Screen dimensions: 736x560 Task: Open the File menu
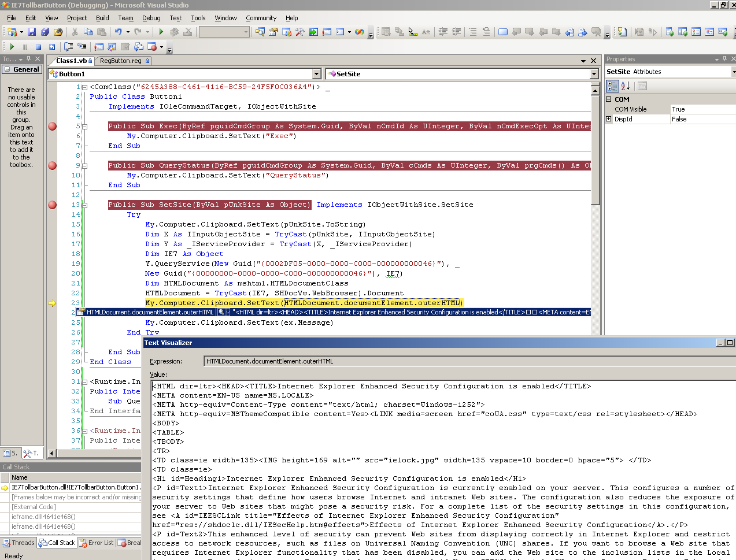12,18
